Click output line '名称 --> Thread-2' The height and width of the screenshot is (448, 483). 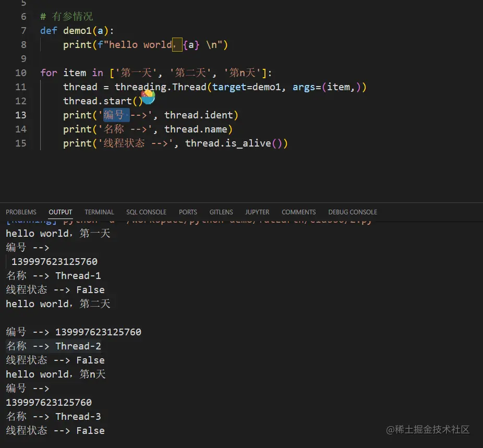(x=54, y=346)
